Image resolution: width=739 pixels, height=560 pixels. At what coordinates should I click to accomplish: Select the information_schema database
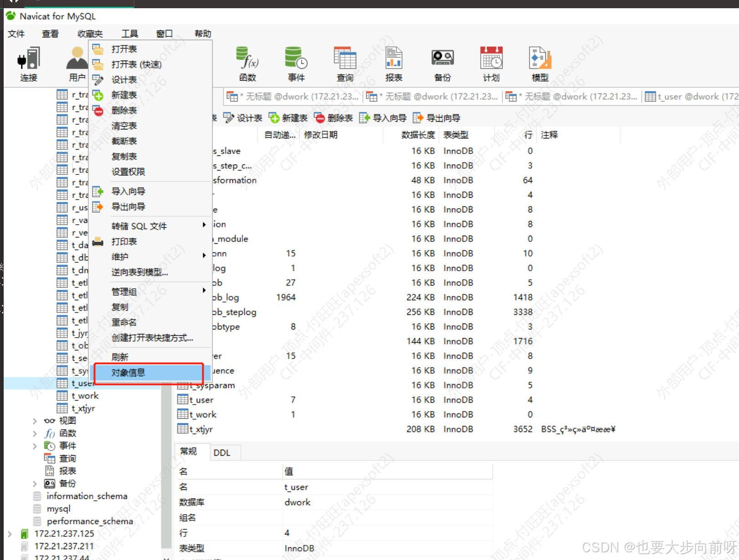[x=87, y=496]
